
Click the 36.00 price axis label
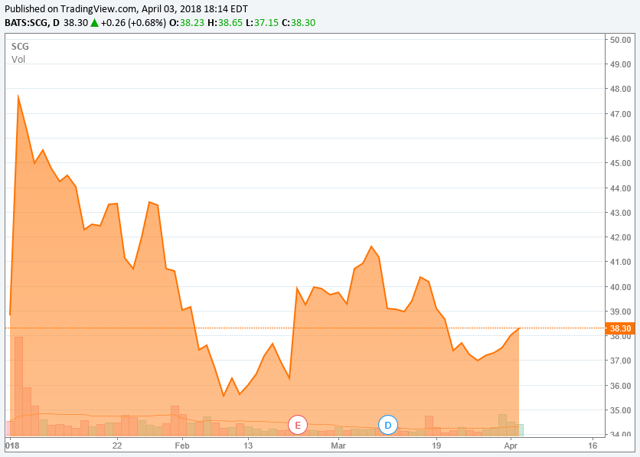click(620, 386)
